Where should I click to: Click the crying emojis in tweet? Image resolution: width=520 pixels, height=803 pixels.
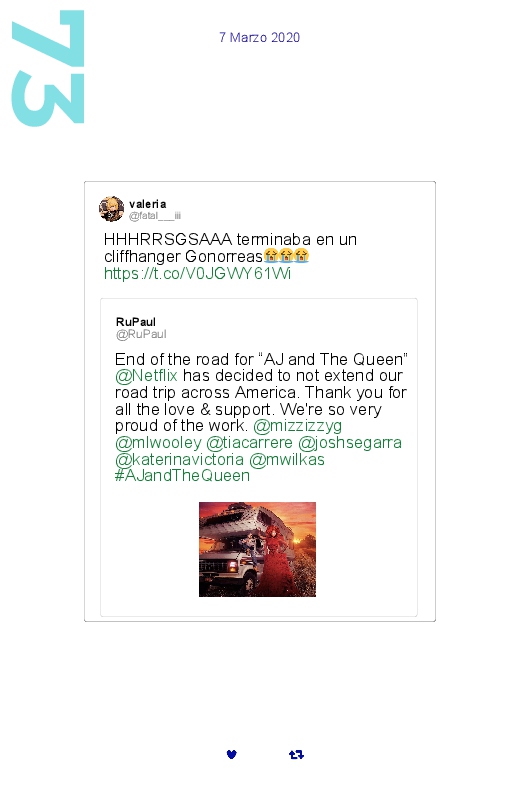click(286, 256)
